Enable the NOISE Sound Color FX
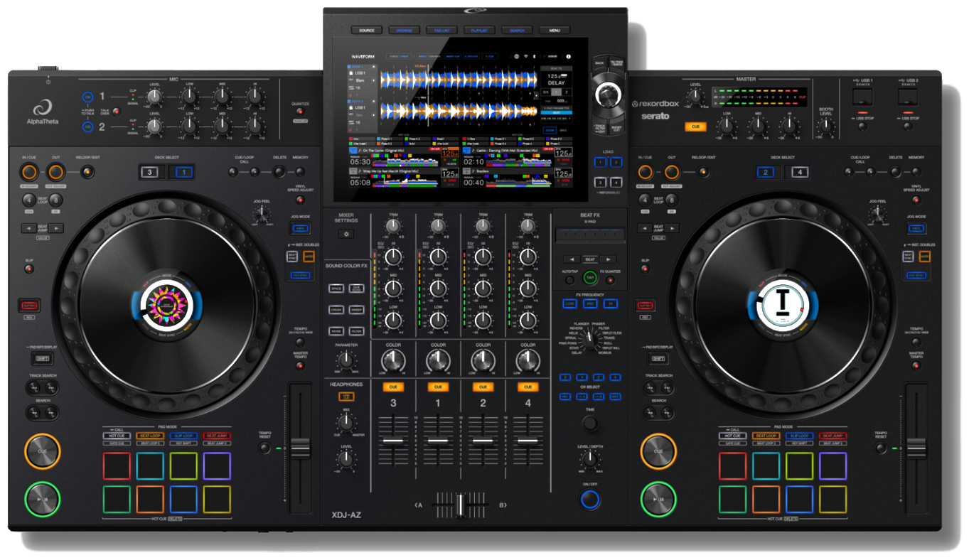The image size is (969, 560). tap(336, 330)
